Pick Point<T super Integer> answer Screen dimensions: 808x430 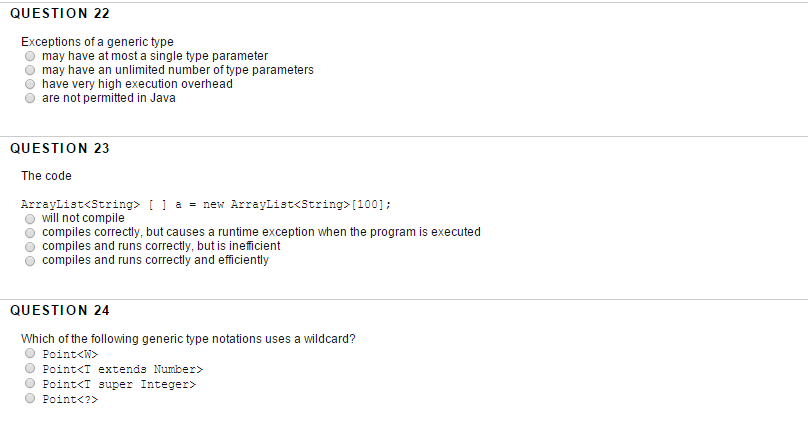(x=31, y=384)
